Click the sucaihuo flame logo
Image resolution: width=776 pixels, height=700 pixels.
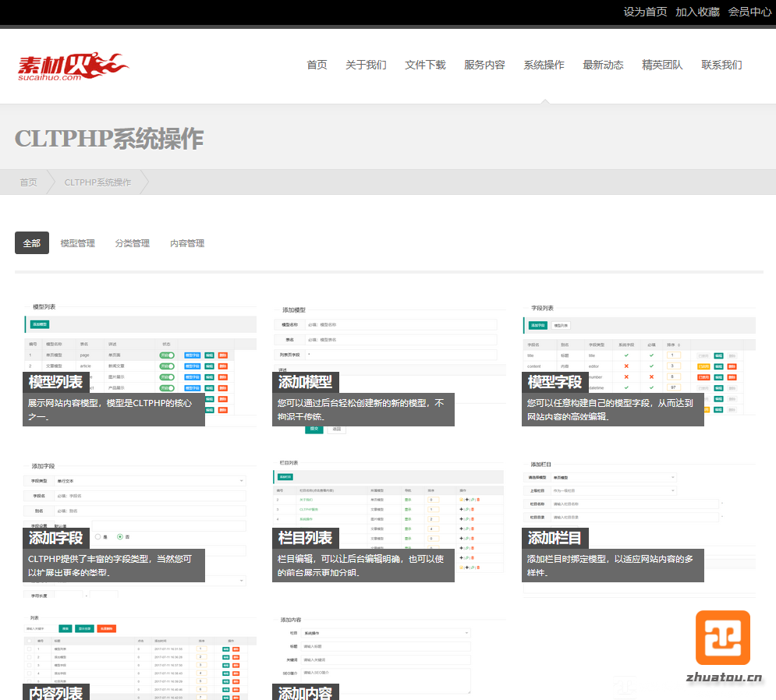[x=73, y=65]
